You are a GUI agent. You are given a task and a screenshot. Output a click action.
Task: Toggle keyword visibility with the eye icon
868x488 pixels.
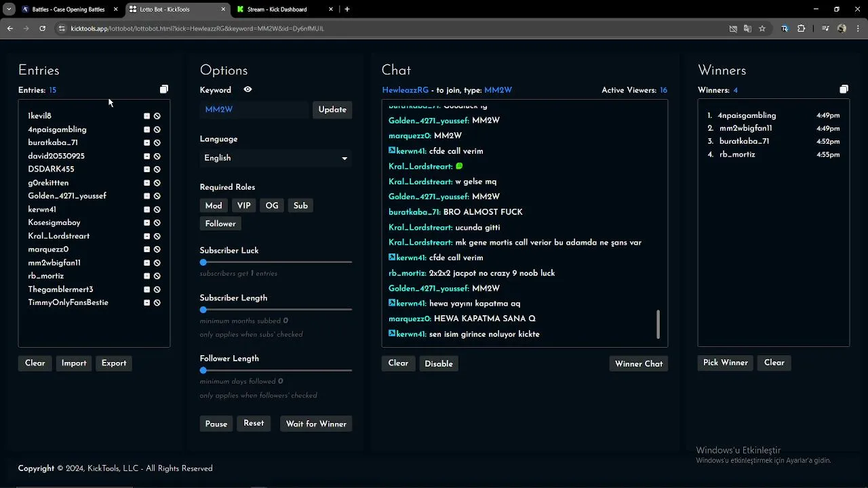248,89
